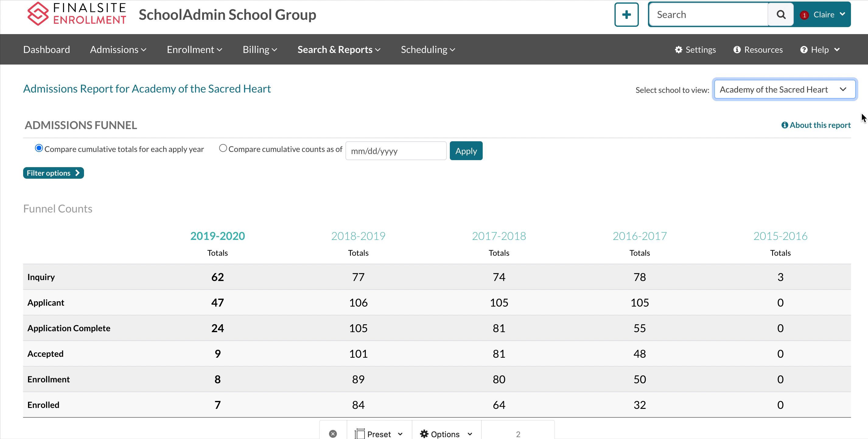Expand the Help dropdown menu
Screen dimensions: 868x439
pos(820,50)
